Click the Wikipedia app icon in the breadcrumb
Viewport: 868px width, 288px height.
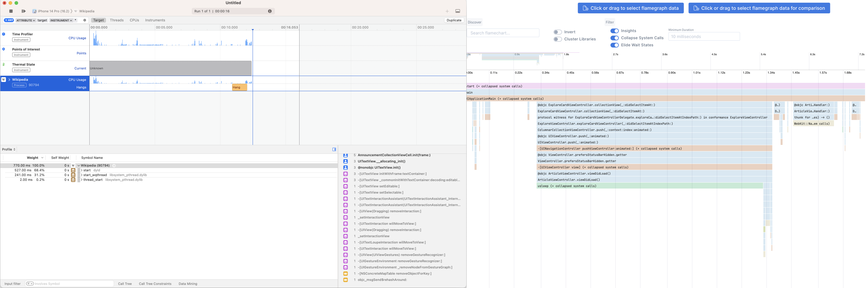pos(75,11)
